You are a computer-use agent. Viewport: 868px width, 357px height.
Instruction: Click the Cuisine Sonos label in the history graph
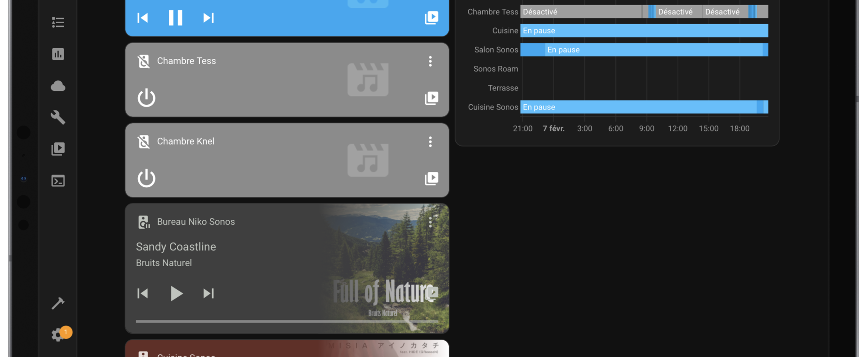pyautogui.click(x=493, y=107)
